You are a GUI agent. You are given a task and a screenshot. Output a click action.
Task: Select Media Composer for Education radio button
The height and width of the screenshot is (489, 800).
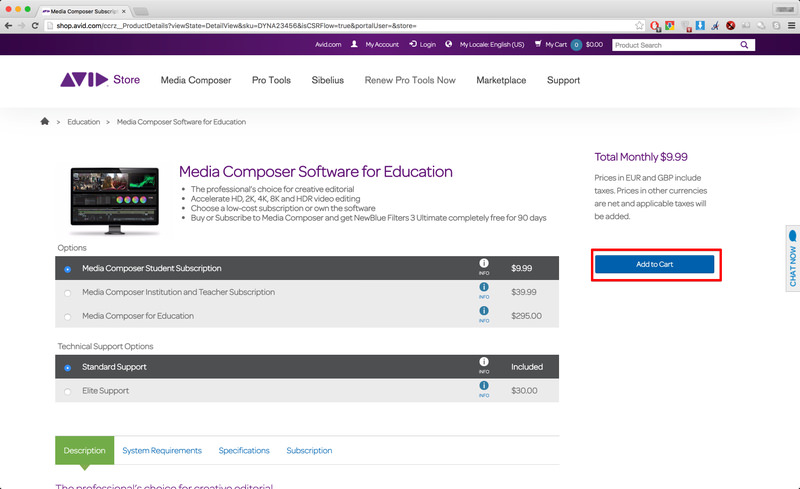[67, 317]
